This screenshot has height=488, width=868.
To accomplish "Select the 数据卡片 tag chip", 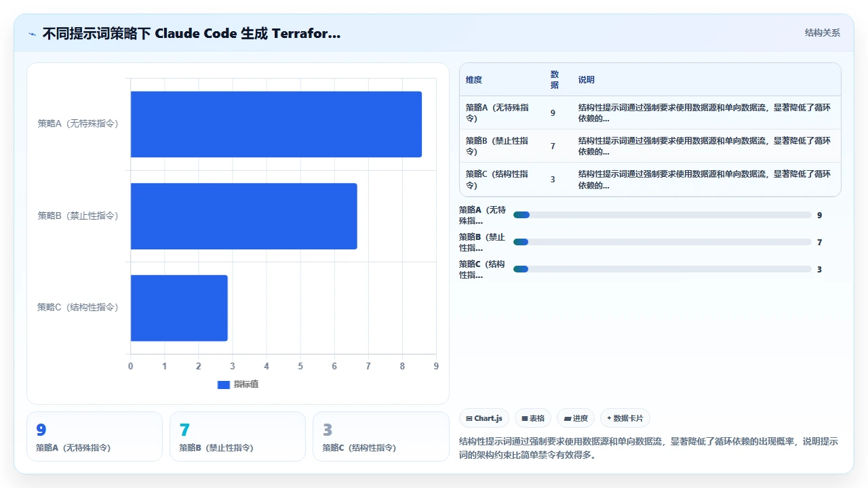I will click(625, 418).
